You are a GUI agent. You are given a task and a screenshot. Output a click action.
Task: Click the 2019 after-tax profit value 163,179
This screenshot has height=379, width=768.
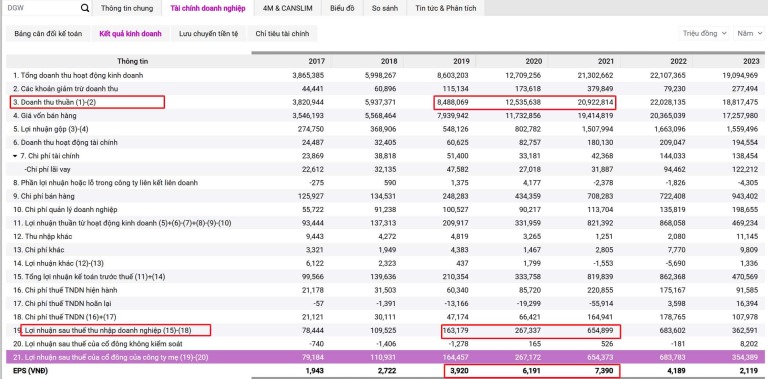(456, 330)
